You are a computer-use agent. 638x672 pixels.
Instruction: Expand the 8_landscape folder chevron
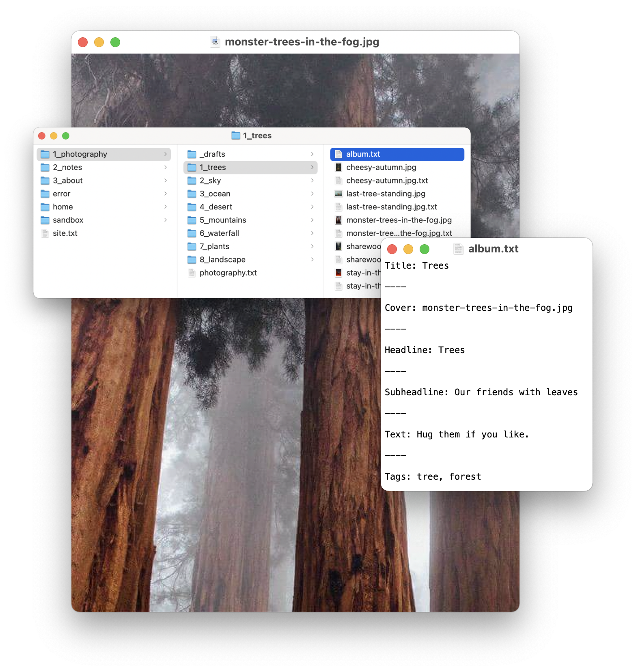click(x=312, y=260)
